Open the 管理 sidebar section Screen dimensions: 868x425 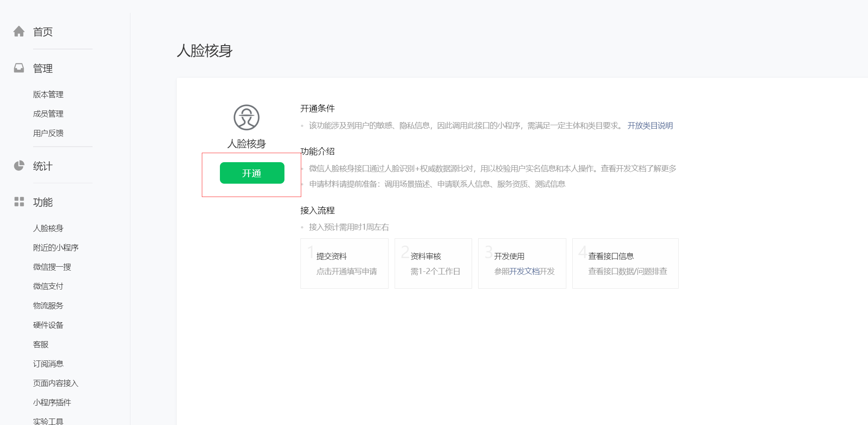coord(43,68)
